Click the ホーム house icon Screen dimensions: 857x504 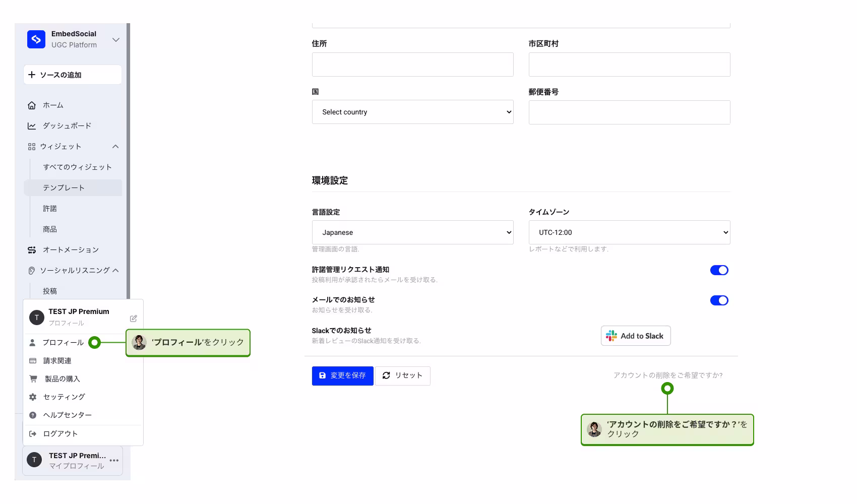32,105
